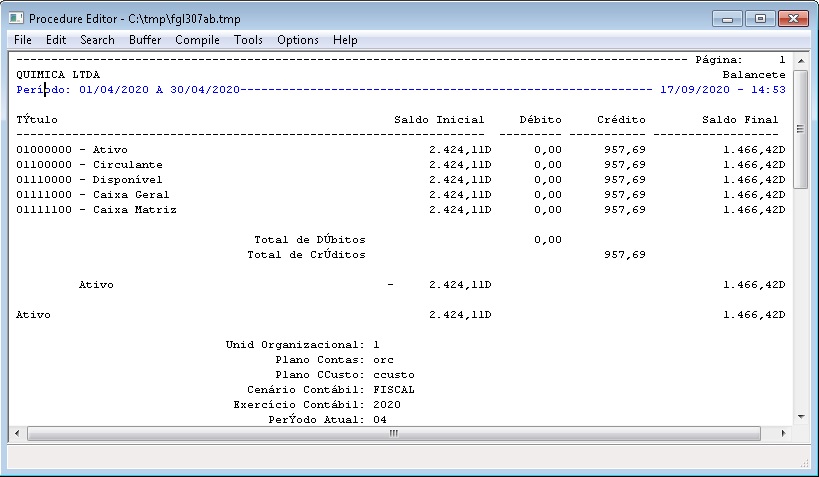Click the 'Plano Contas:' label
The image size is (819, 477).
(320, 360)
